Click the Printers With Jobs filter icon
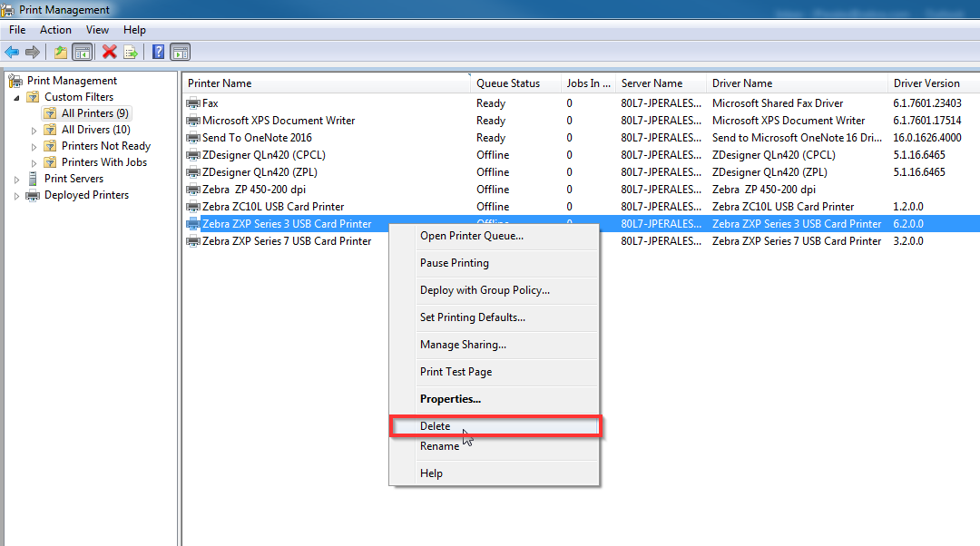Image resolution: width=980 pixels, height=546 pixels. tap(50, 161)
